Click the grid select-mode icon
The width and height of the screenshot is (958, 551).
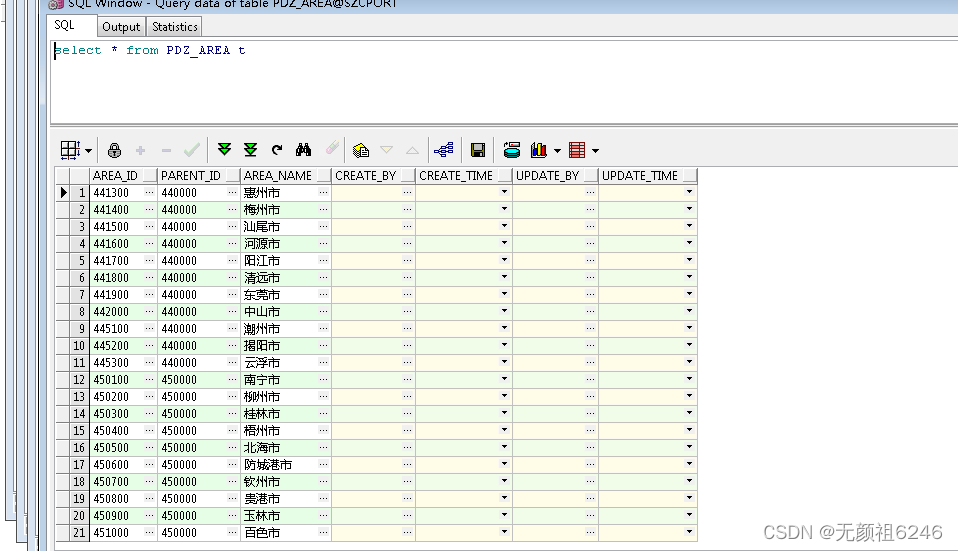(x=70, y=150)
